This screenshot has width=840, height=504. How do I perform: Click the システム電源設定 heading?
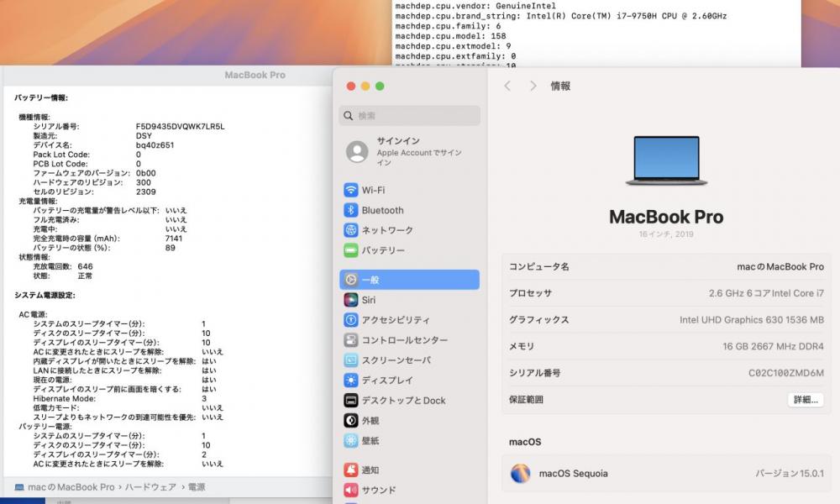pos(45,295)
